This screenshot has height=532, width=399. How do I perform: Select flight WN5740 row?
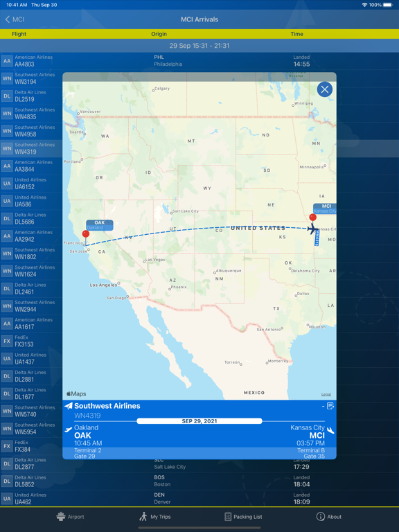pyautogui.click(x=31, y=411)
